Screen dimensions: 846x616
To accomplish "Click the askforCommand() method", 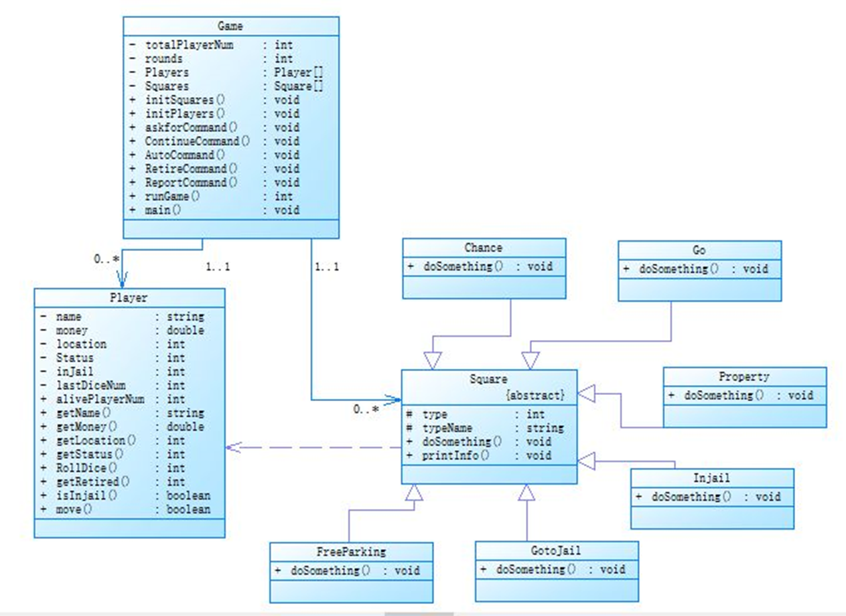I will (x=191, y=127).
